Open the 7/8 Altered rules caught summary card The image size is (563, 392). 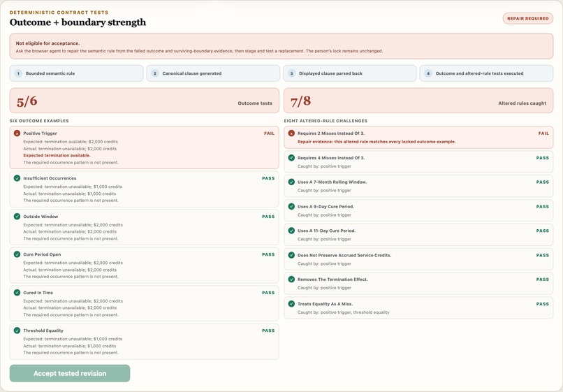418,101
